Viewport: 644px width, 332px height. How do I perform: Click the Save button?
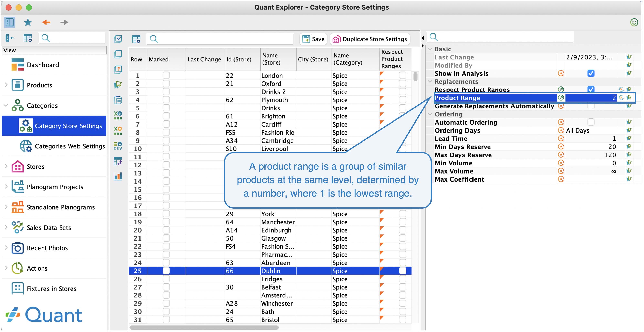[x=313, y=39]
